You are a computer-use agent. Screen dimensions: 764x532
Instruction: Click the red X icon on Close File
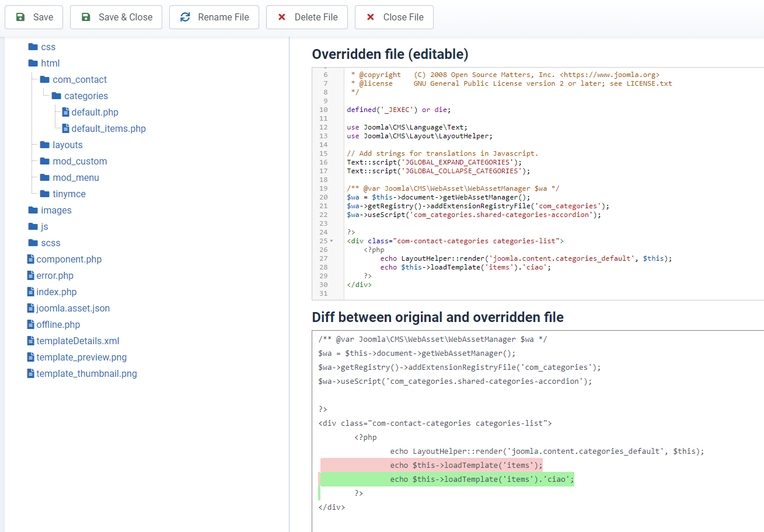[x=371, y=17]
